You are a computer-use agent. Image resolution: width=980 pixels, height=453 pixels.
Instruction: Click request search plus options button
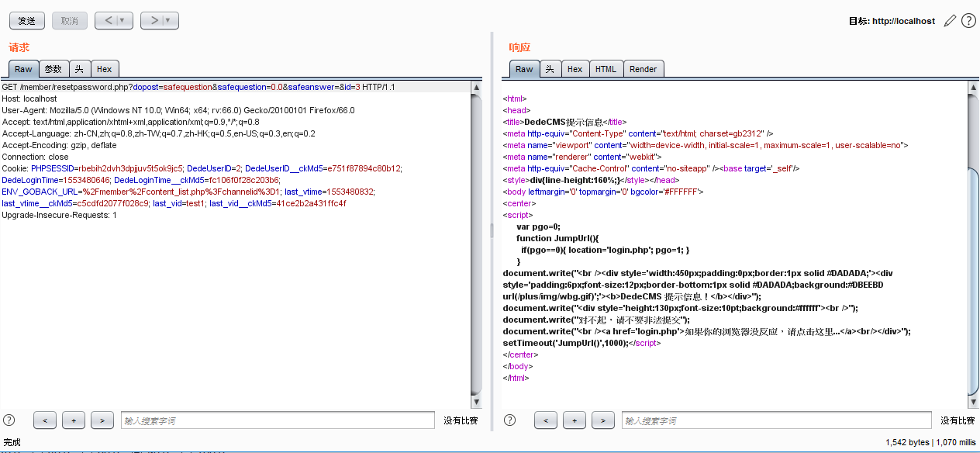click(x=74, y=420)
